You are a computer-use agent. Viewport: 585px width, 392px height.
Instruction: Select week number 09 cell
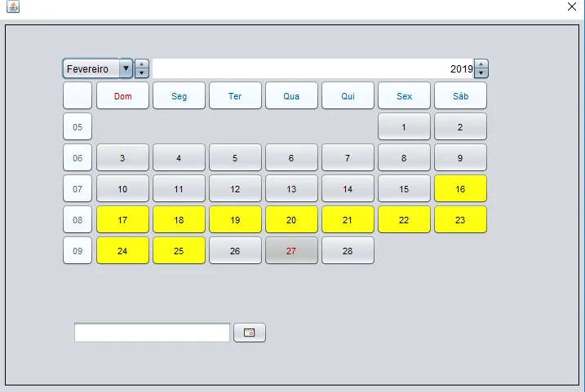point(78,250)
